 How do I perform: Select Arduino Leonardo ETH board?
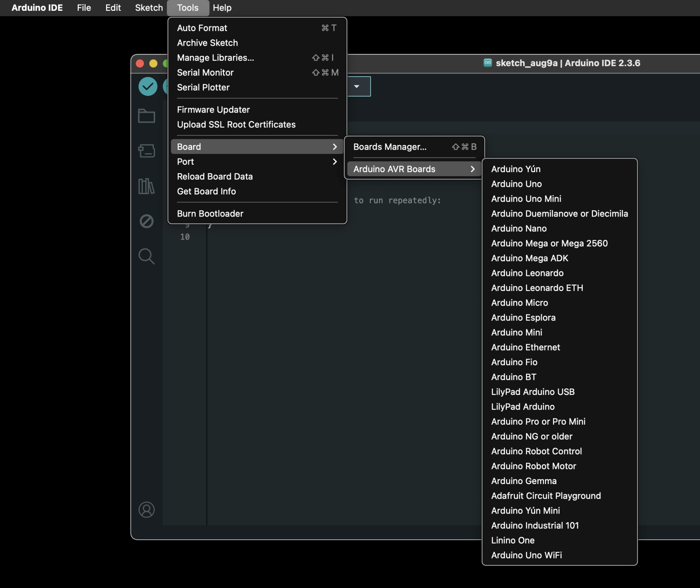click(559, 288)
